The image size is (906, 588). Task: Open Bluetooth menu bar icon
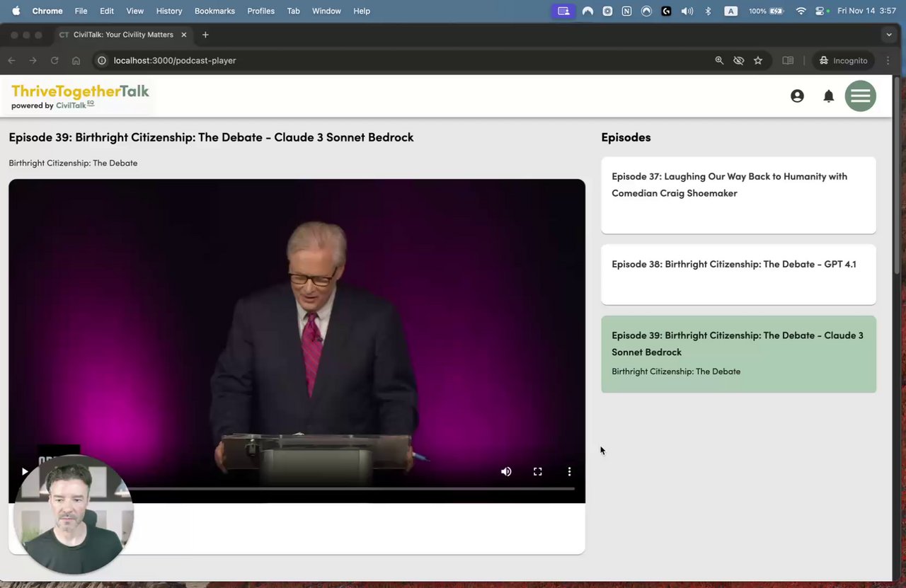708,11
